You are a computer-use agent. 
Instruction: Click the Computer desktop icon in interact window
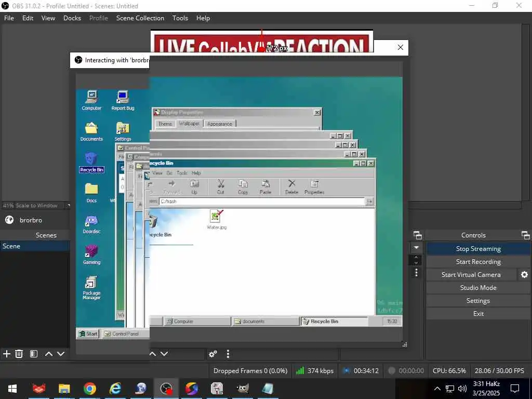[x=91, y=101]
